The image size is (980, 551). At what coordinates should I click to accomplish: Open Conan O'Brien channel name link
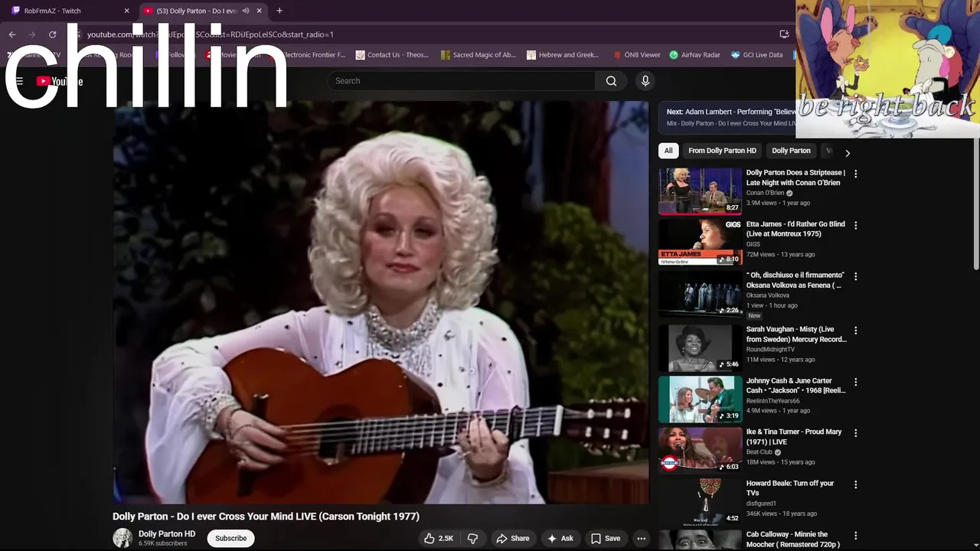765,193
